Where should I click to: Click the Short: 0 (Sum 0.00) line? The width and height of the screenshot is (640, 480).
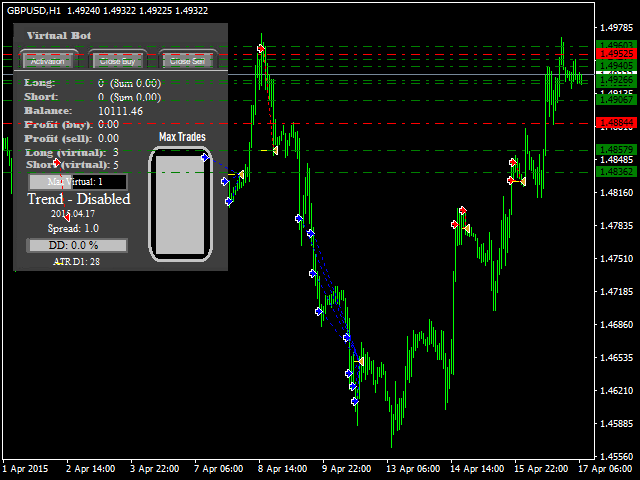pyautogui.click(x=92, y=97)
